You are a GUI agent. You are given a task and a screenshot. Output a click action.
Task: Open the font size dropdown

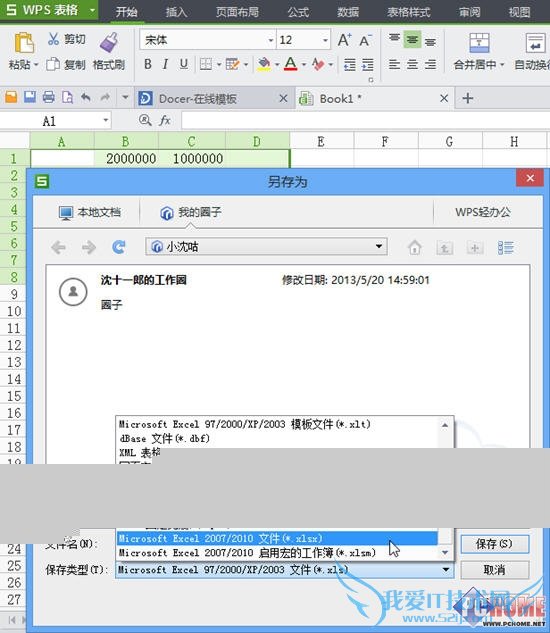pos(325,40)
